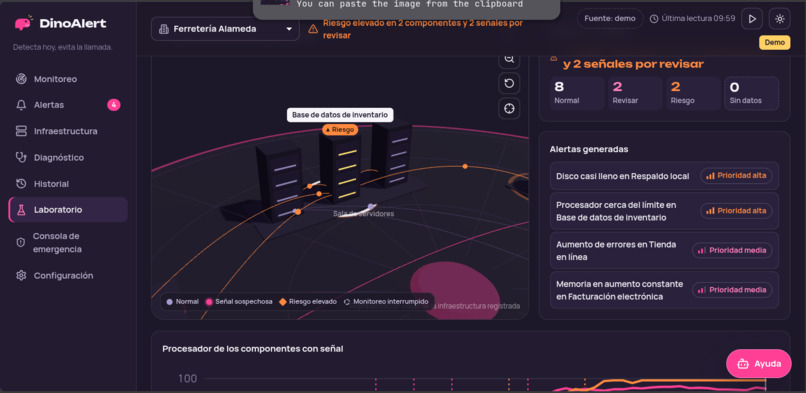Viewport: 806px width, 393px height.
Task: Open the Infraestructura section
Action: tap(68, 131)
